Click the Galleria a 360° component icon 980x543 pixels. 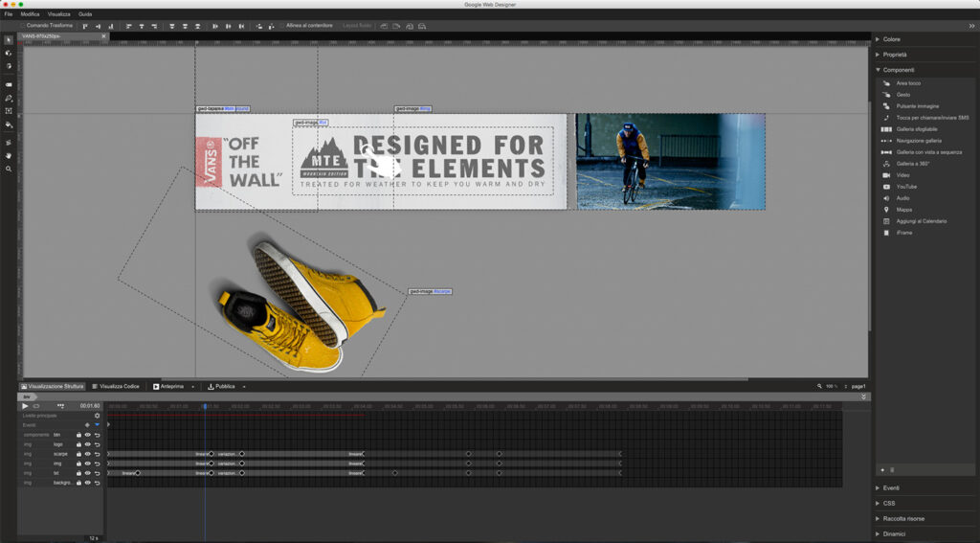pyautogui.click(x=885, y=164)
